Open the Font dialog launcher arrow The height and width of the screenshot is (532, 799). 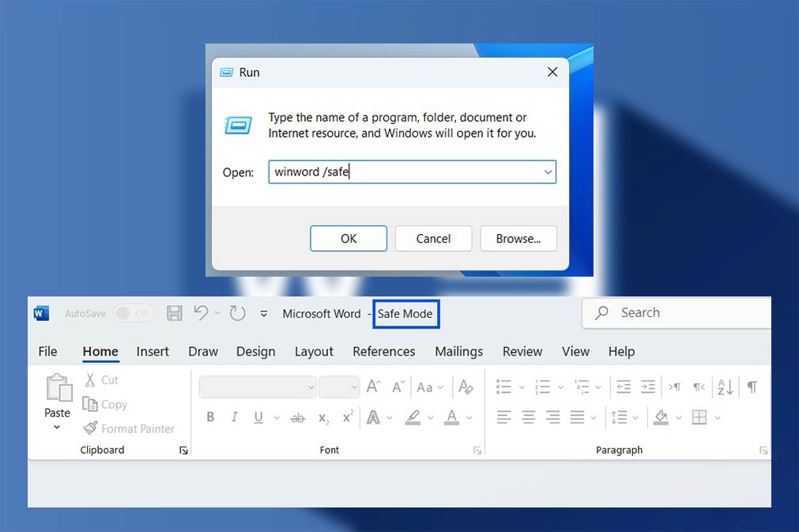coord(477,451)
